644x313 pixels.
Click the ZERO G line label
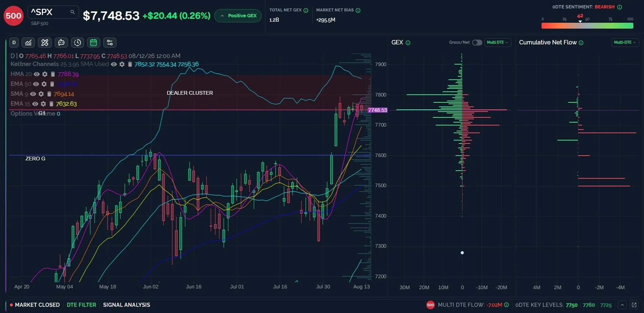[x=35, y=159]
